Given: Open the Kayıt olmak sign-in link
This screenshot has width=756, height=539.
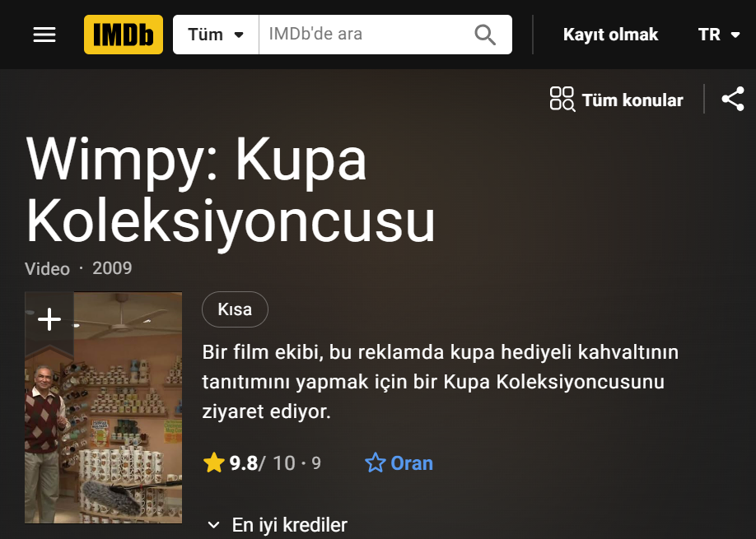Looking at the screenshot, I should (610, 35).
